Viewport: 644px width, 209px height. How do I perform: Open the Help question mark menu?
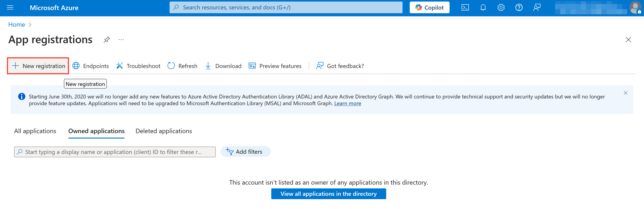pyautogui.click(x=519, y=7)
